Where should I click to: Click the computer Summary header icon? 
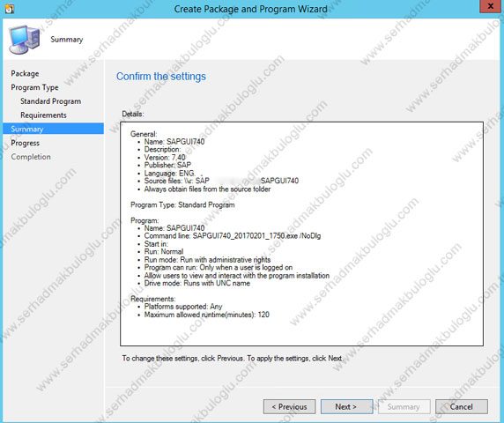25,40
